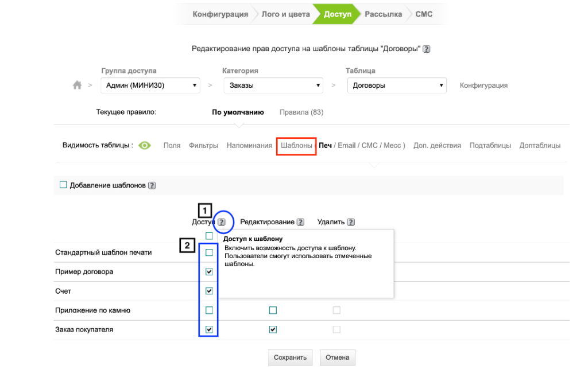Click help icon next to Удалить column
Image resolution: width=588 pixels, height=370 pixels.
(351, 222)
